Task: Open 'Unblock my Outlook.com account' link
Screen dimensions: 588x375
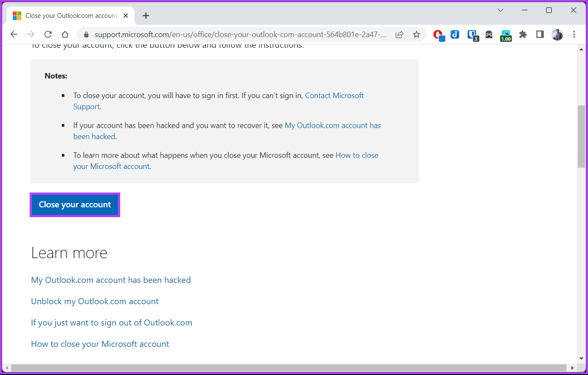Action: click(x=95, y=302)
